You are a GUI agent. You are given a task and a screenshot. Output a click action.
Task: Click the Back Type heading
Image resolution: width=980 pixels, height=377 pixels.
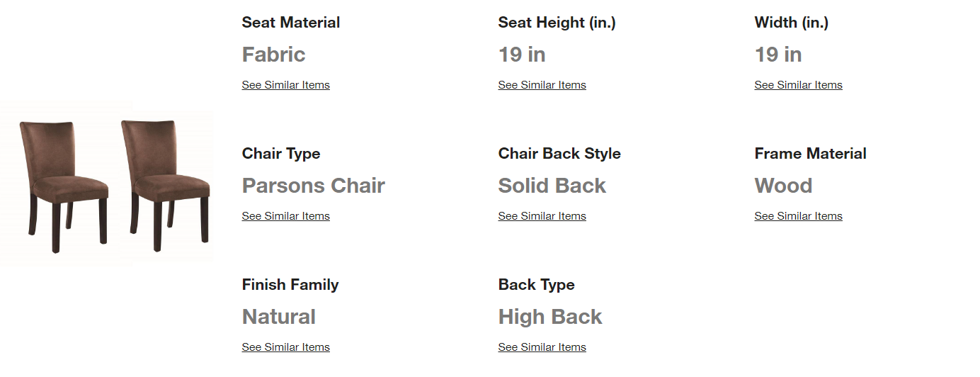click(x=536, y=285)
